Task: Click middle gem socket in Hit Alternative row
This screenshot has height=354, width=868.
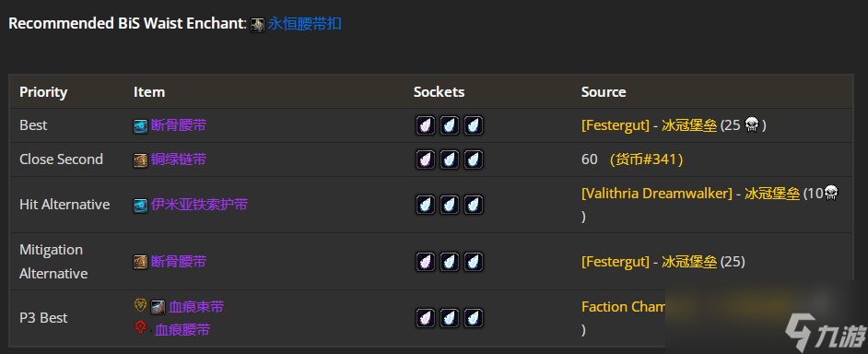Action: 450,205
